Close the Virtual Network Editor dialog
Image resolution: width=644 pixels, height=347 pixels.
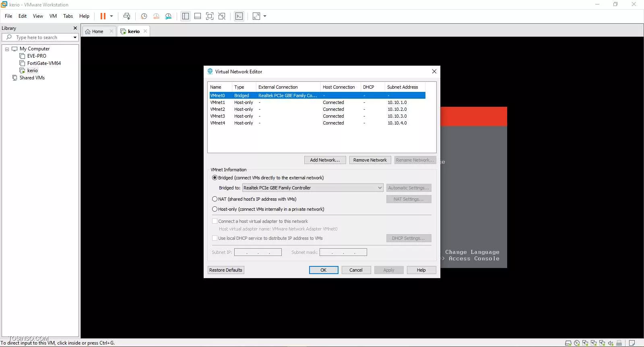point(434,71)
